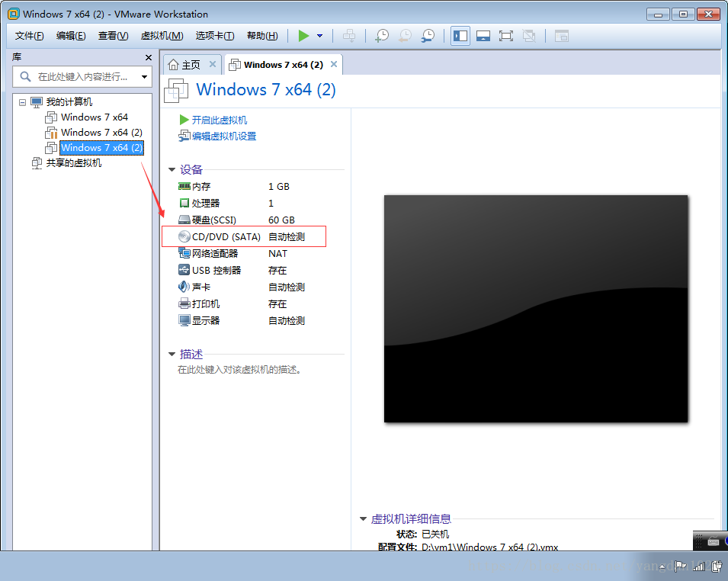Collapse the 虚拟机详细信息 section
Screen dimensions: 728x581
[363, 518]
